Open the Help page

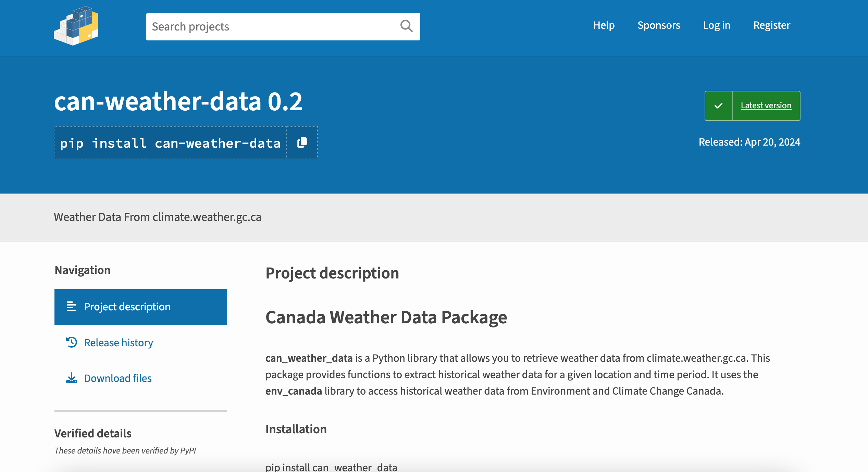click(604, 25)
